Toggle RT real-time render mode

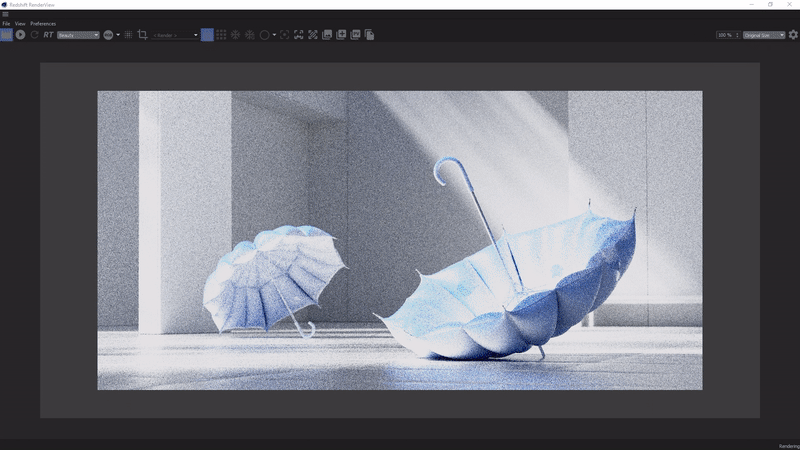(48, 35)
